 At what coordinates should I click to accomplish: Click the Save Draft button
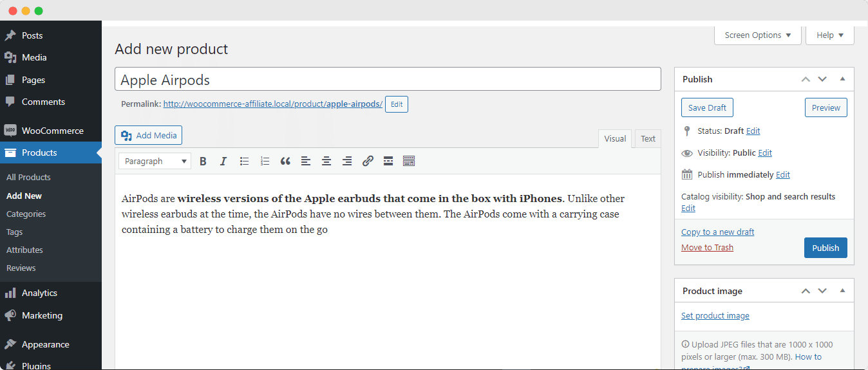pyautogui.click(x=707, y=107)
